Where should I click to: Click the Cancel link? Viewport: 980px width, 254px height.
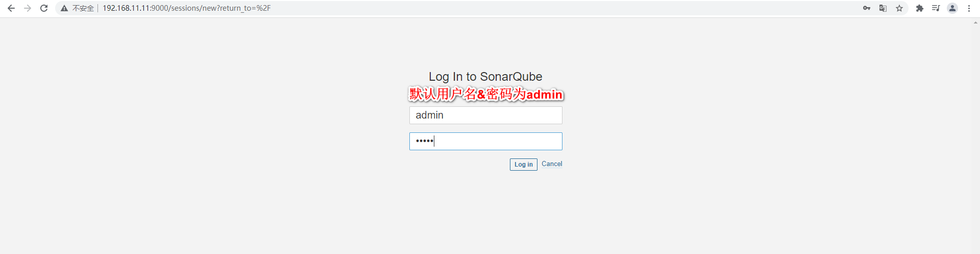(552, 164)
